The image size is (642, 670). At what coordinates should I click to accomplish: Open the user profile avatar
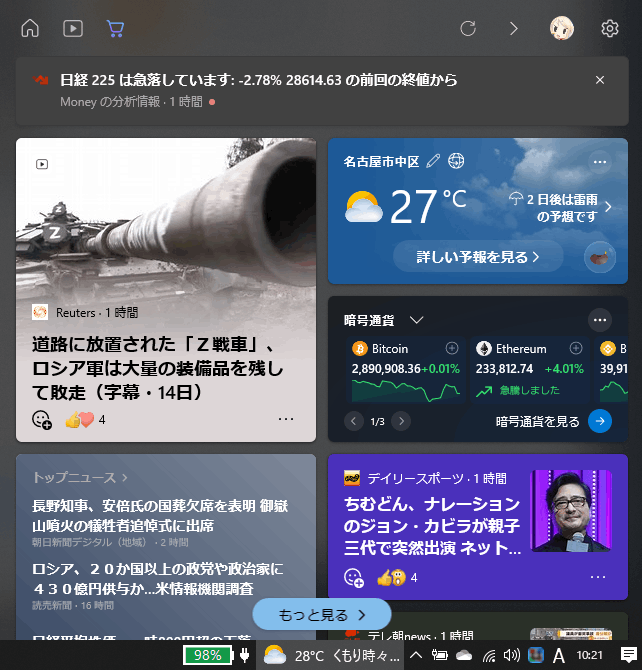click(562, 28)
